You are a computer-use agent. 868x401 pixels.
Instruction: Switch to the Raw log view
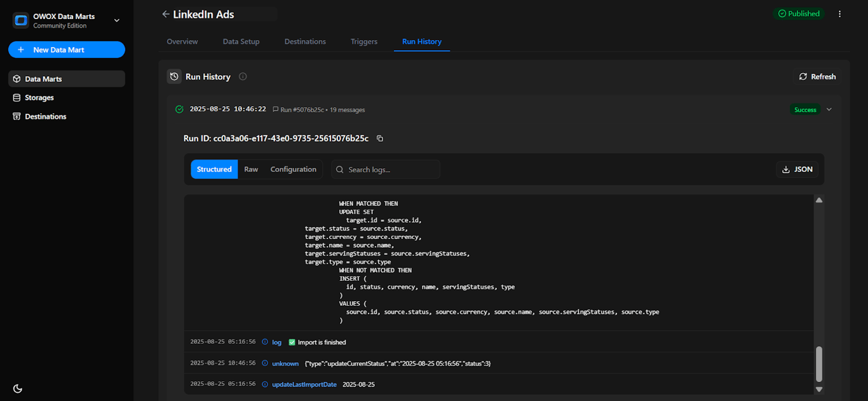click(x=251, y=169)
